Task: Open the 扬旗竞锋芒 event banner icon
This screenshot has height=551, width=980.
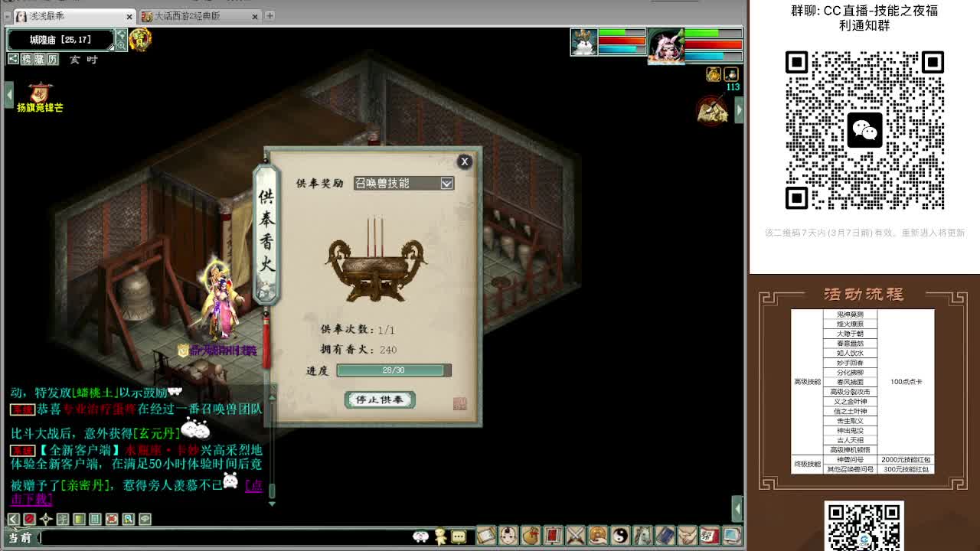Action: tap(40, 97)
